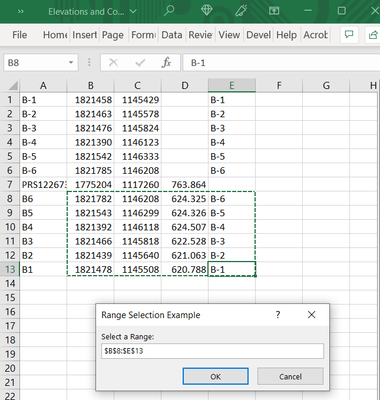Click cell with value 1821478
This screenshot has width=380, height=400.
pos(90,269)
